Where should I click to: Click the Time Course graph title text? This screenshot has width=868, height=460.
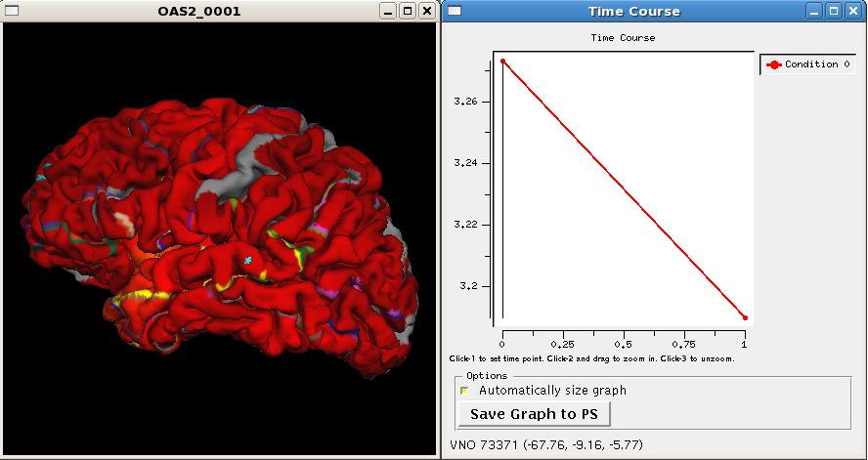(x=623, y=38)
